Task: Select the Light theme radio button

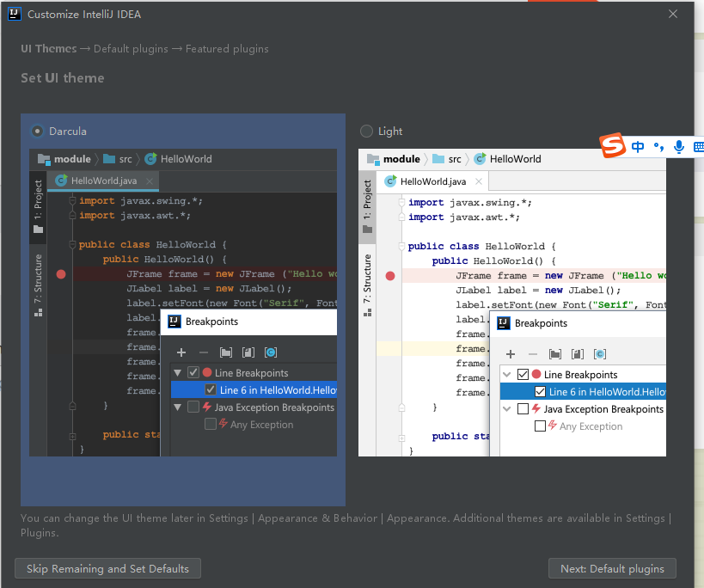Action: click(x=366, y=132)
